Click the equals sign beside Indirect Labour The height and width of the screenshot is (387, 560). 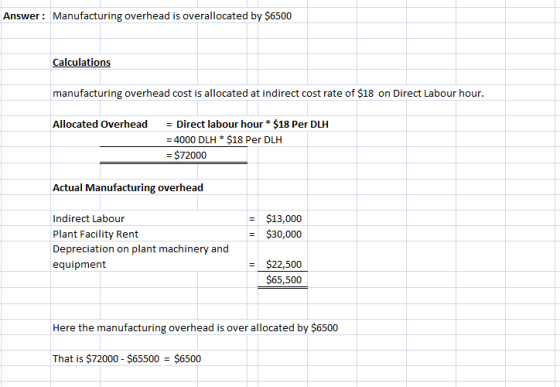point(252,219)
